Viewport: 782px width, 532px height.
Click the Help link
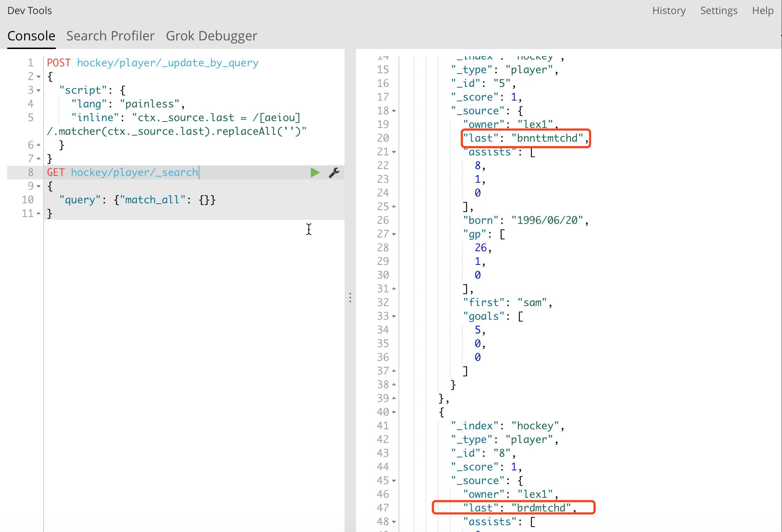[x=763, y=11]
